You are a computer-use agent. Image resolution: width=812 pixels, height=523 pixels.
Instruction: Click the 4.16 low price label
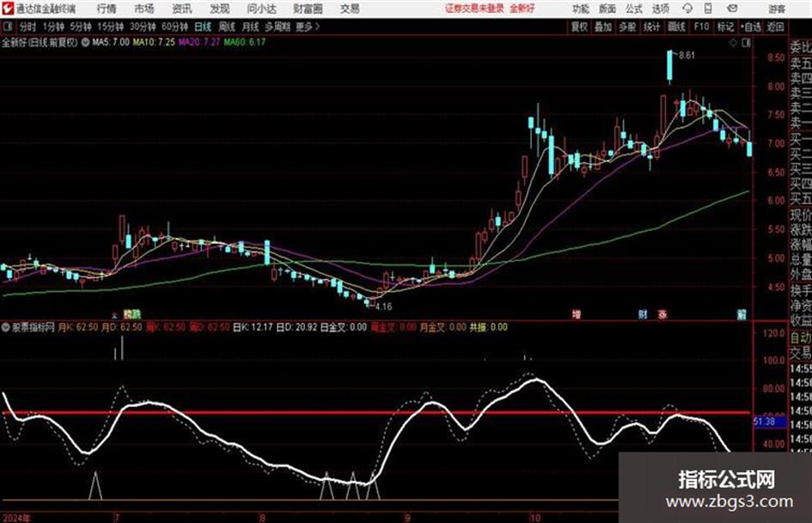[x=383, y=307]
